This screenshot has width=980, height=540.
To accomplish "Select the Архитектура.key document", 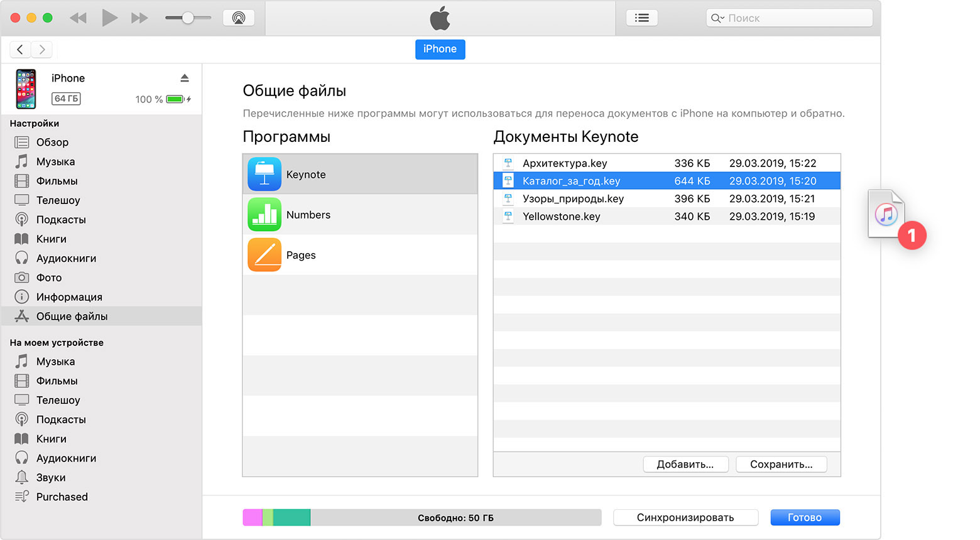I will 667,163.
